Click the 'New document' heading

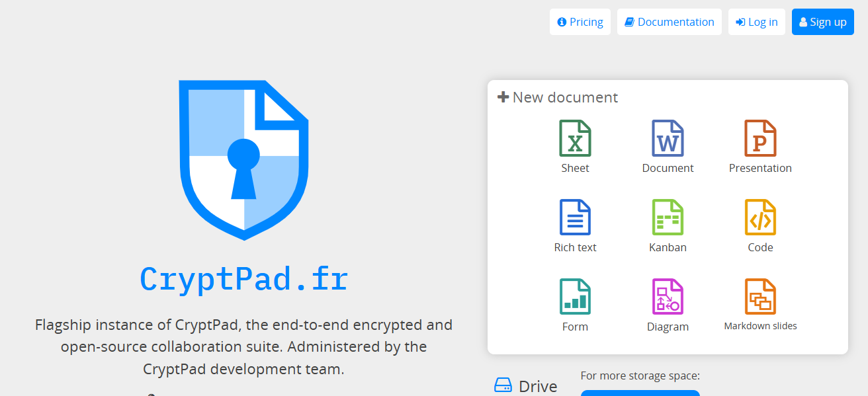tap(558, 97)
